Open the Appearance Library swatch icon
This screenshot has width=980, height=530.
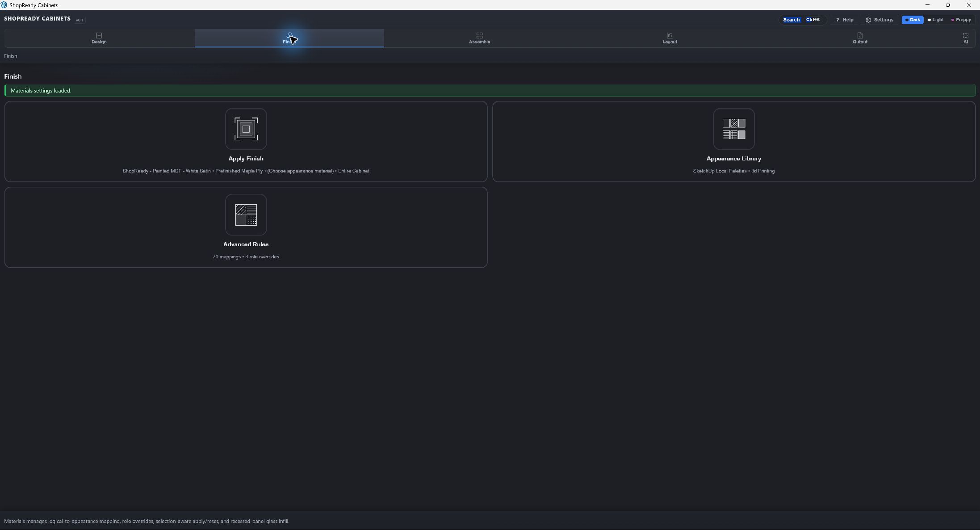[x=733, y=129]
